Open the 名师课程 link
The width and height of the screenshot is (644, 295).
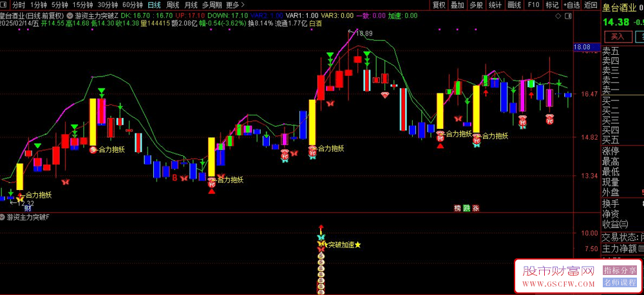(x=620, y=282)
